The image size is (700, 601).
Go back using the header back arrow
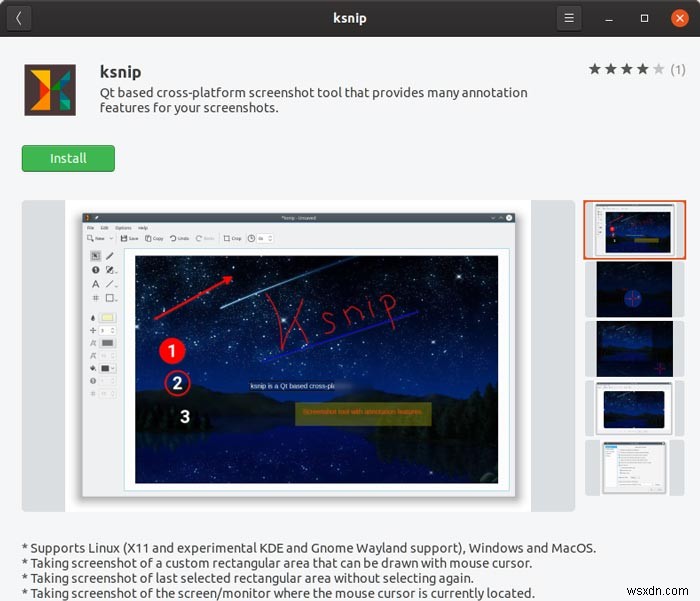pos(19,18)
